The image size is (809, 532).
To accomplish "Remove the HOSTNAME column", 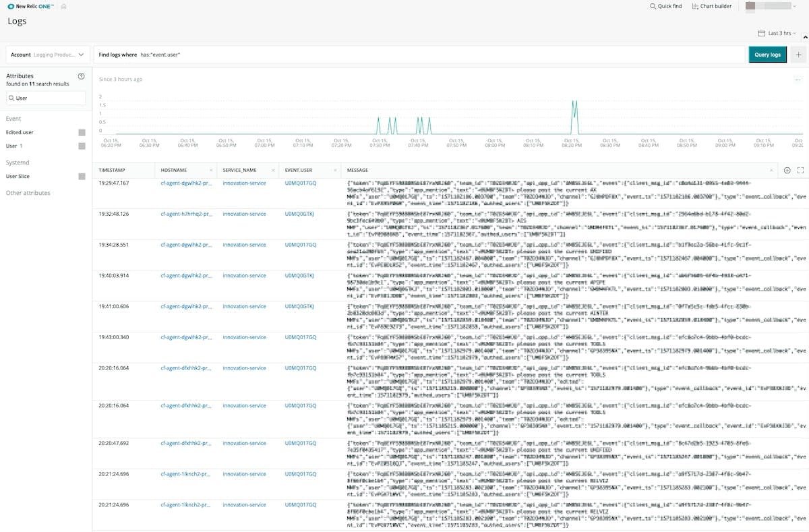I will tap(211, 171).
